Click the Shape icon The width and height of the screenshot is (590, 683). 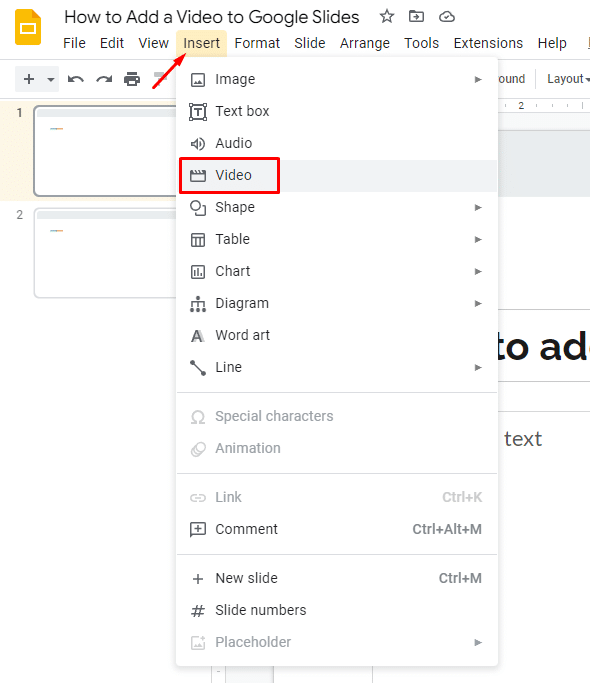click(198, 208)
